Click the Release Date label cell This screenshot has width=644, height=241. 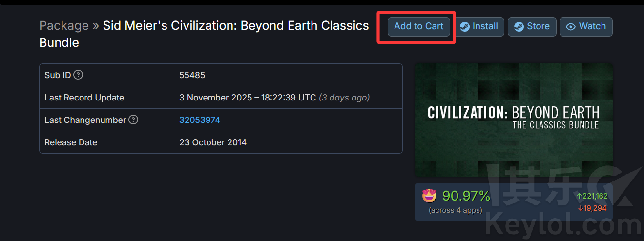click(71, 142)
